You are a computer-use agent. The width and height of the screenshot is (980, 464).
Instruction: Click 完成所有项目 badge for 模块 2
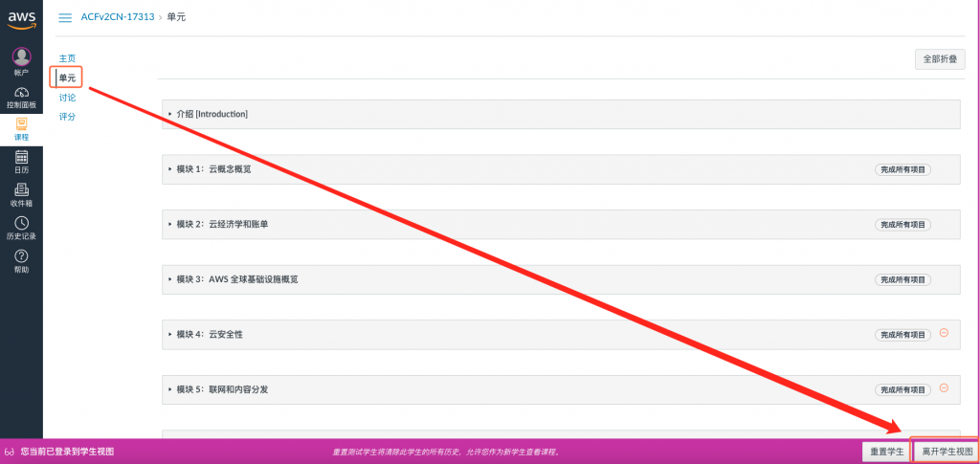pos(902,224)
